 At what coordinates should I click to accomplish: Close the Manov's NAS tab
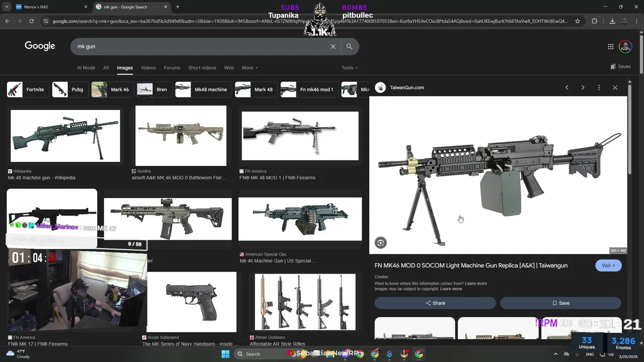[x=86, y=7]
